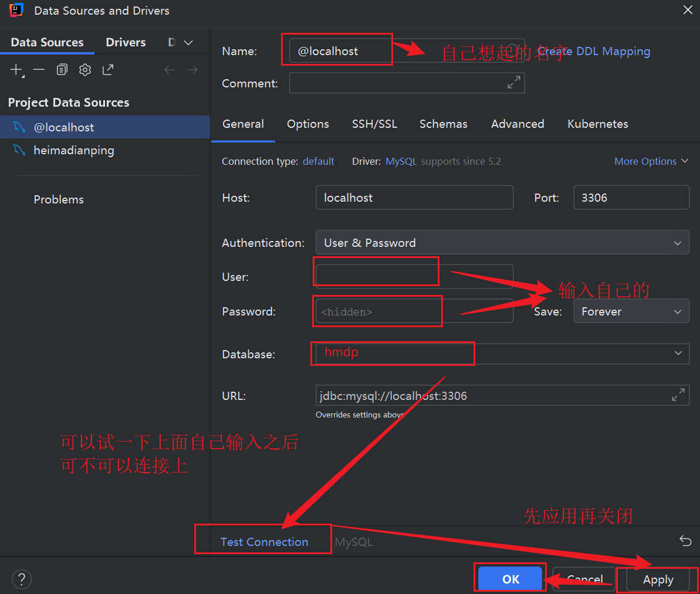Click the Make Global export icon

(x=108, y=70)
